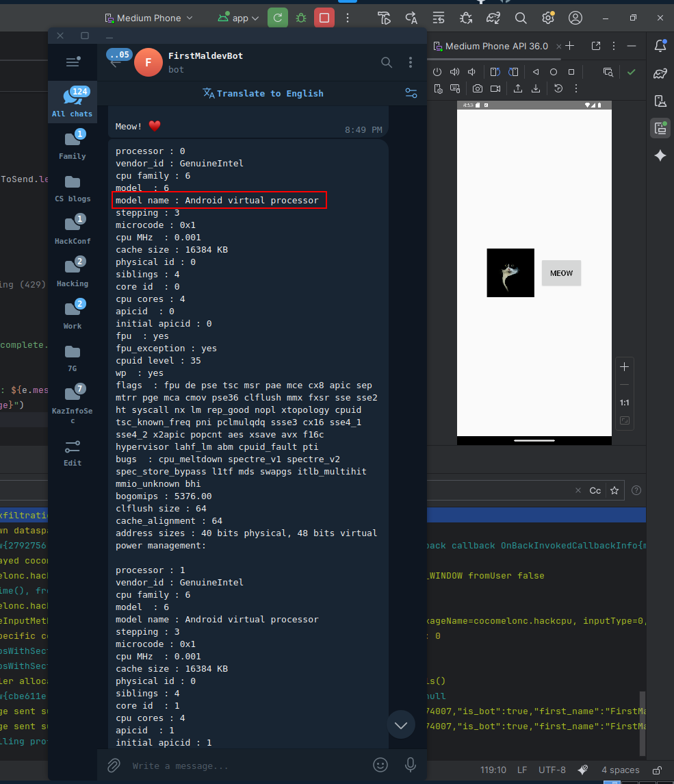
Task: Reset emulator zoom with the 1:1 control
Action: (624, 402)
